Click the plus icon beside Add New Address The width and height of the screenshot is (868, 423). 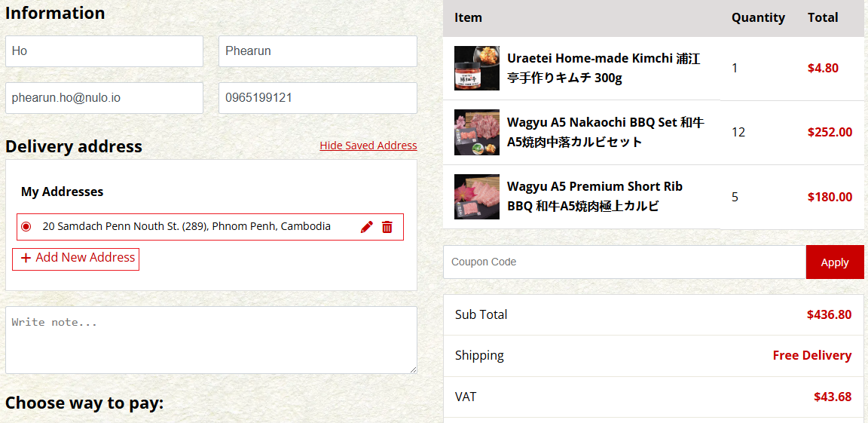tap(26, 258)
